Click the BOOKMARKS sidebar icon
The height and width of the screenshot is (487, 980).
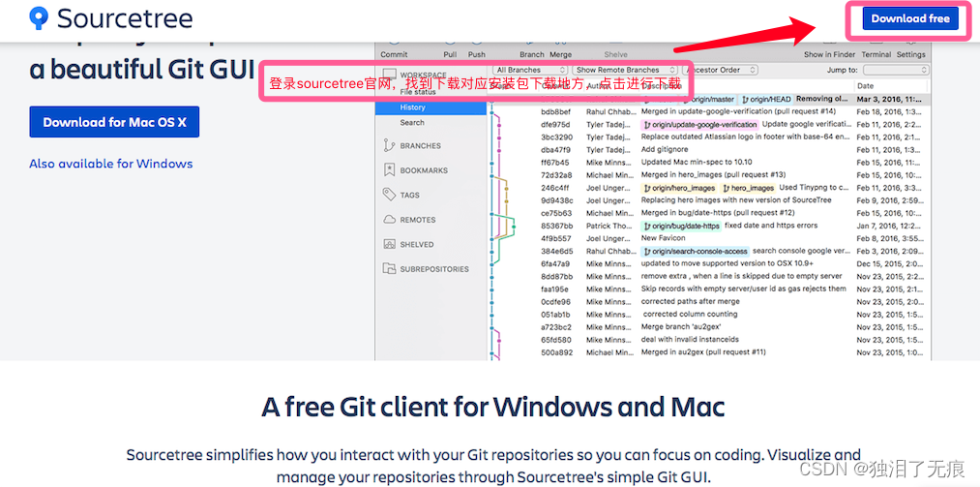[x=389, y=170]
